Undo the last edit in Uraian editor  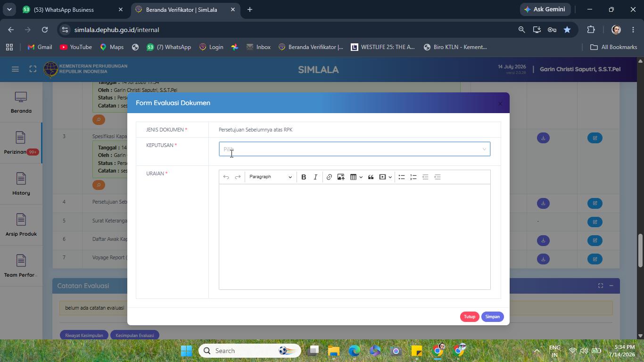click(226, 177)
